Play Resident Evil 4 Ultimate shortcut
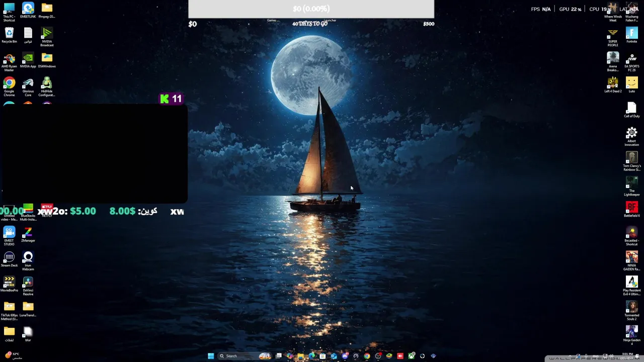The width and height of the screenshot is (644, 362). click(x=631, y=286)
